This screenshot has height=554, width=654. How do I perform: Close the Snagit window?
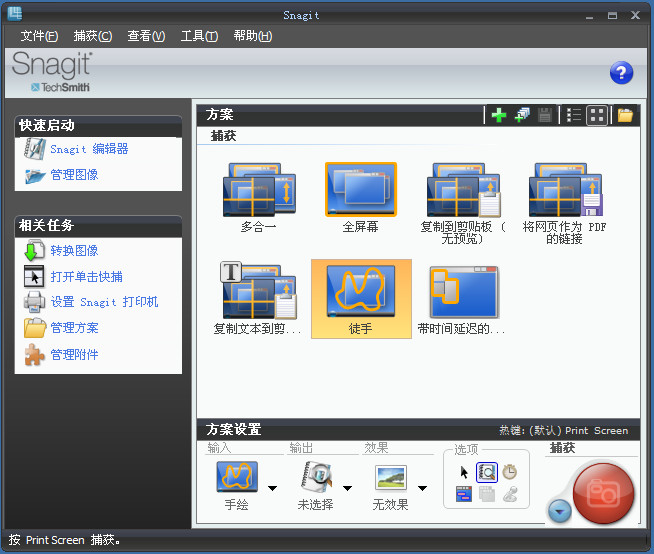pos(635,15)
